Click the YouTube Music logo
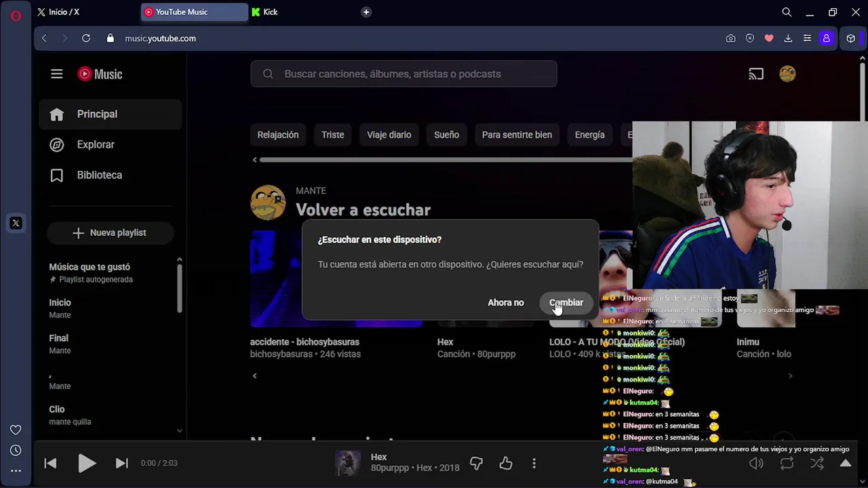The width and height of the screenshot is (868, 488). click(x=100, y=74)
